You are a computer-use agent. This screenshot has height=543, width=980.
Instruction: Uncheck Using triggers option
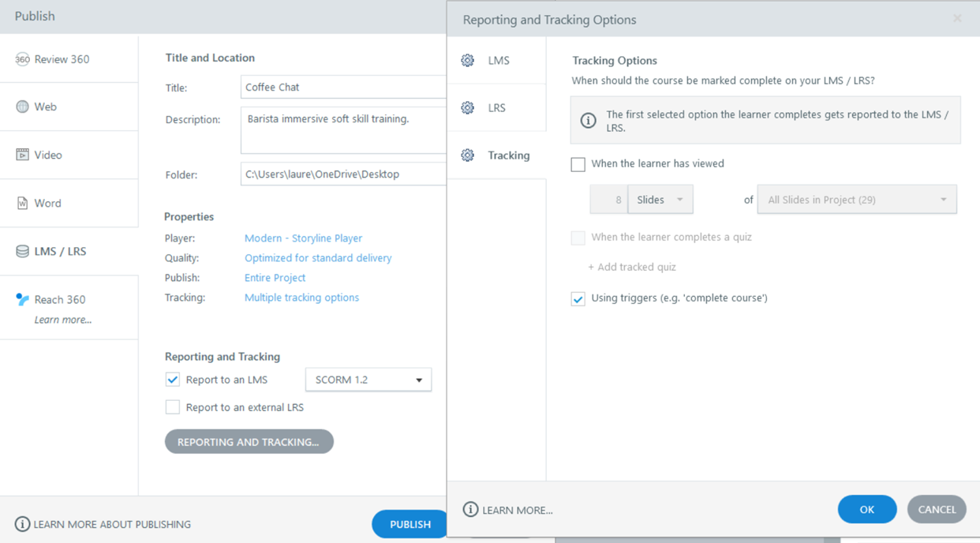(x=578, y=298)
